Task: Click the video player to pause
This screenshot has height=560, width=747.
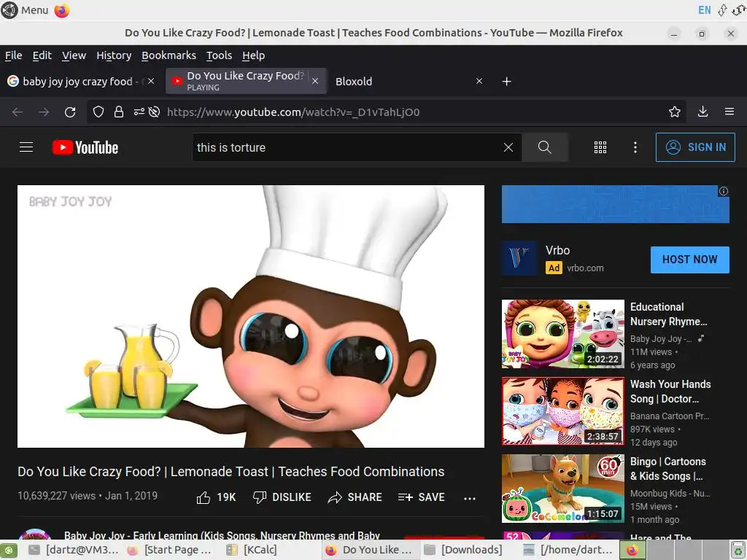Action: 251,316
